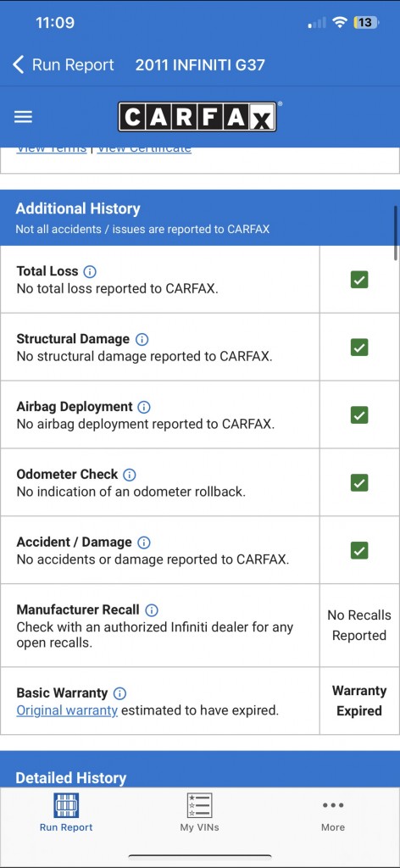Tap info icon next to Structural Damage
400x868 pixels.
point(142,339)
